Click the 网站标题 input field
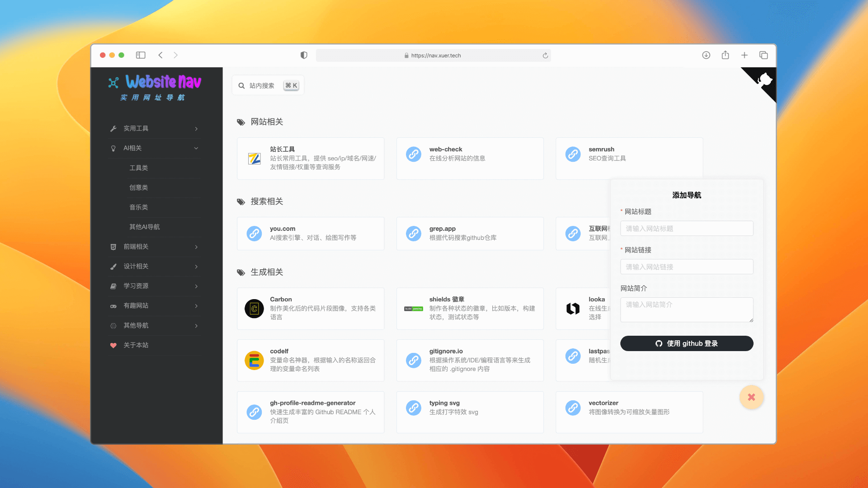The height and width of the screenshot is (488, 868). [x=687, y=229]
